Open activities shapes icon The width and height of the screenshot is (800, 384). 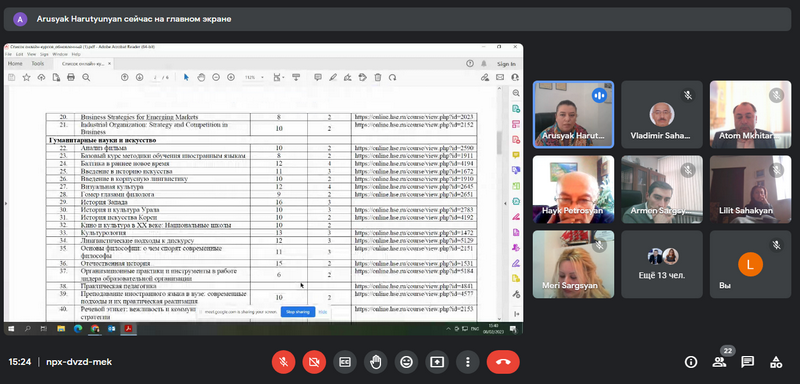[776, 362]
